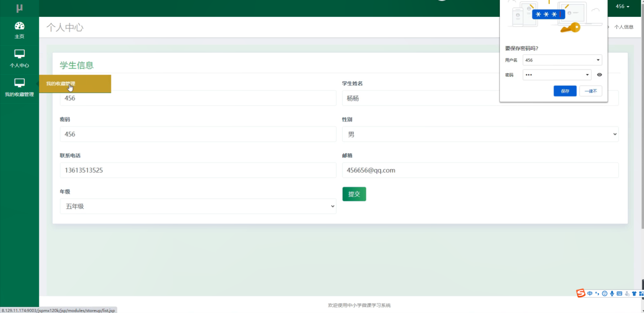Open 个人中心 monitor icon in sidebar
644x313 pixels.
click(x=19, y=54)
